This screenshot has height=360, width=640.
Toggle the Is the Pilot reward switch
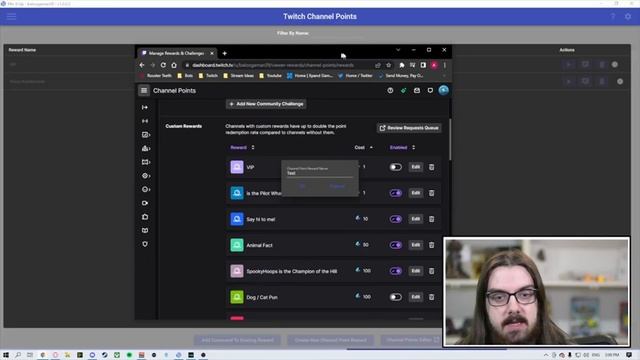click(x=395, y=193)
